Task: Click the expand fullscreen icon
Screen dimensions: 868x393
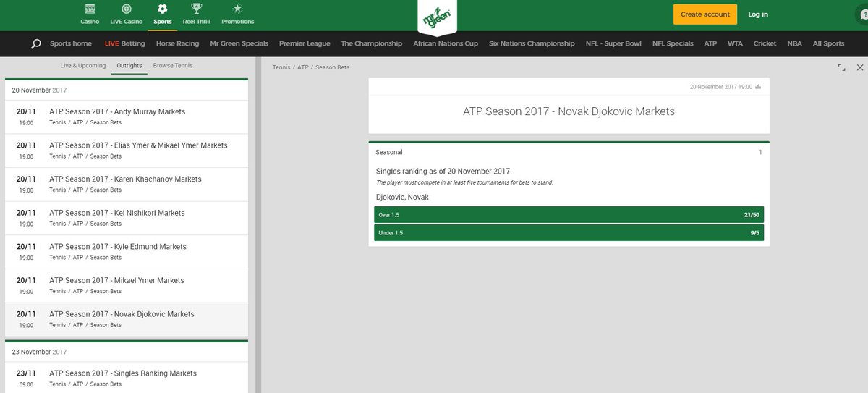Action: click(841, 67)
